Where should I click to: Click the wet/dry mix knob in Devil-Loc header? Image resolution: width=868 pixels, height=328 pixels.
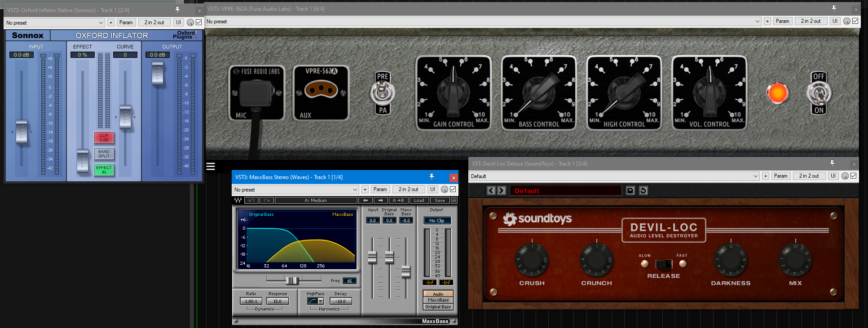(x=845, y=176)
